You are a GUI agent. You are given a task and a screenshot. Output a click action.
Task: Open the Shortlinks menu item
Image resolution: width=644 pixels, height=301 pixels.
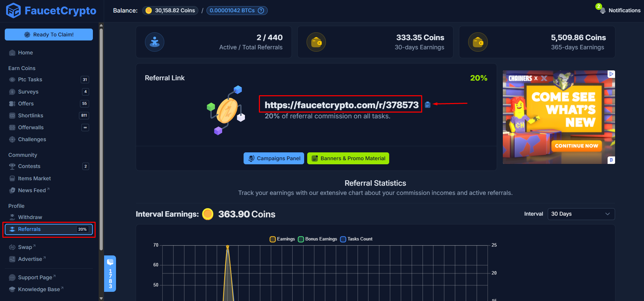pyautogui.click(x=49, y=116)
